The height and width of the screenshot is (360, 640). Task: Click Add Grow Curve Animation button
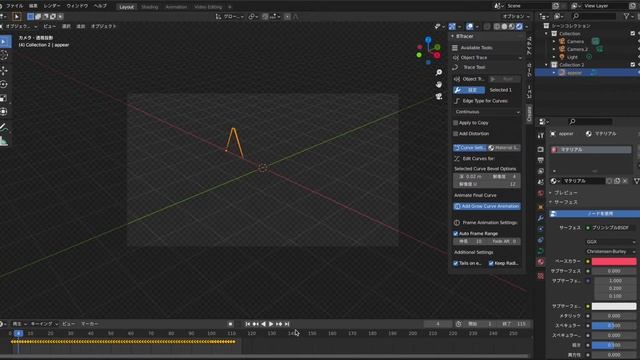point(487,207)
